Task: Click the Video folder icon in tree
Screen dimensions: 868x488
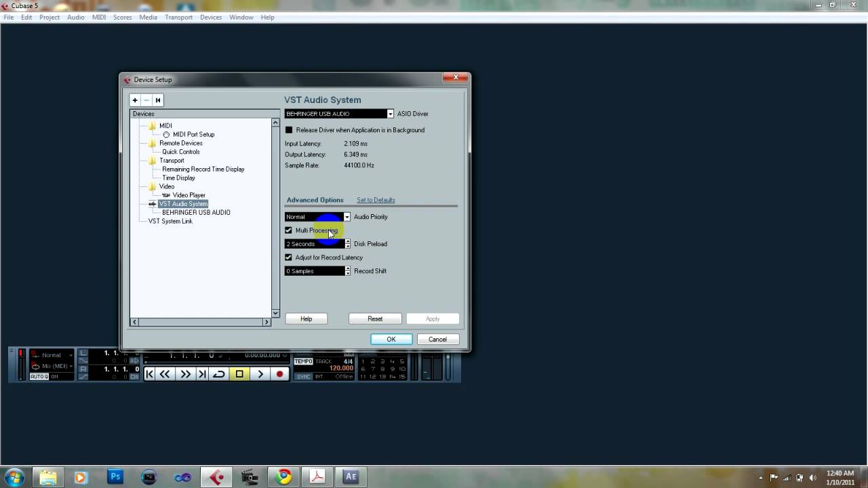Action: pyautogui.click(x=152, y=186)
